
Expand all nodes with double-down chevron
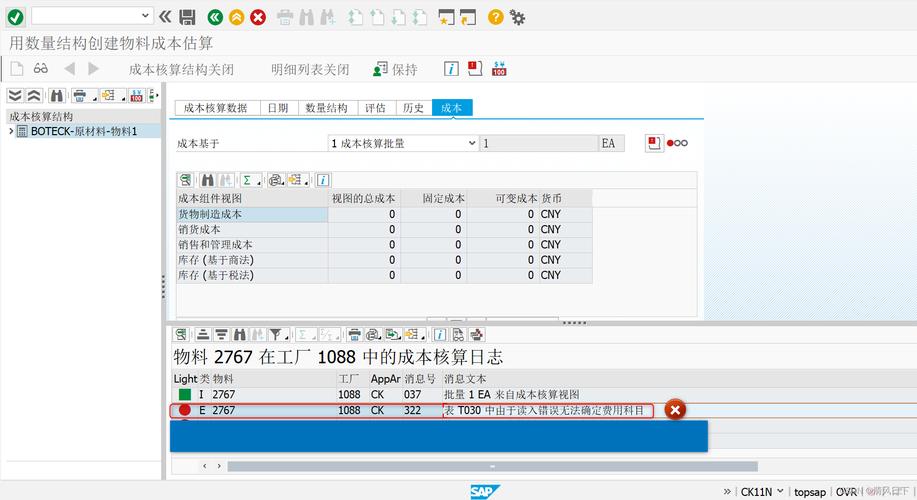click(x=15, y=95)
